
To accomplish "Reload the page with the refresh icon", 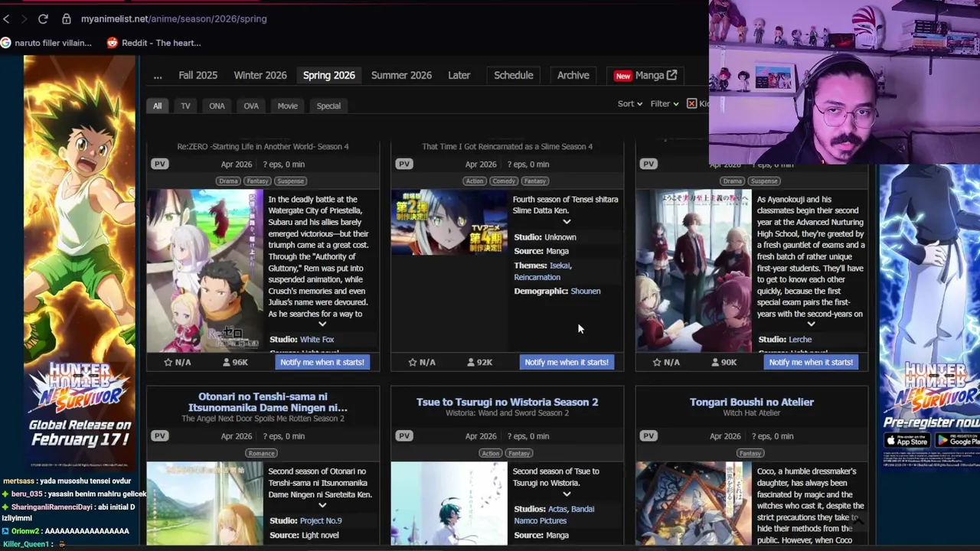I will [x=43, y=18].
